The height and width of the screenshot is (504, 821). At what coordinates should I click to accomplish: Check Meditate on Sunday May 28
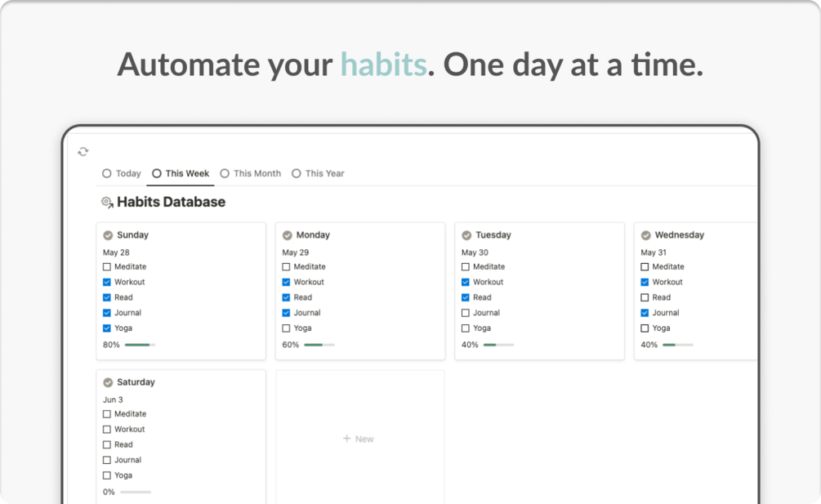107,266
